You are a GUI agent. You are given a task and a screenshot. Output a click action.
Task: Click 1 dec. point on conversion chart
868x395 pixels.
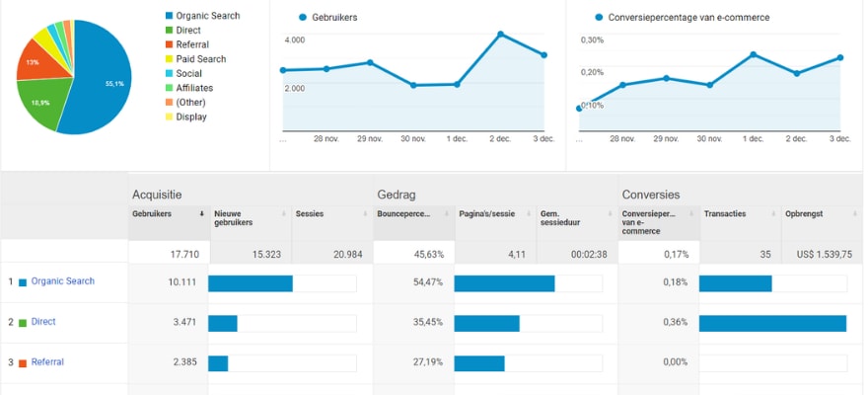click(x=752, y=54)
